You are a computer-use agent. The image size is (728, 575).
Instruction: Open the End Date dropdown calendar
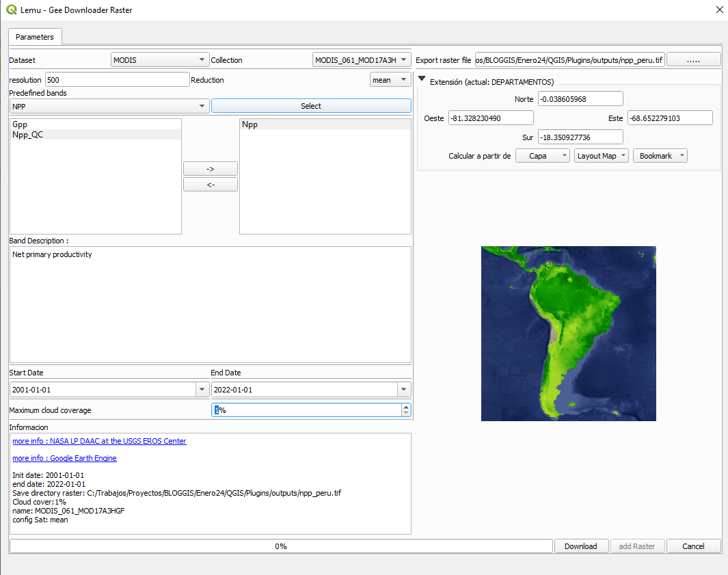coord(403,390)
